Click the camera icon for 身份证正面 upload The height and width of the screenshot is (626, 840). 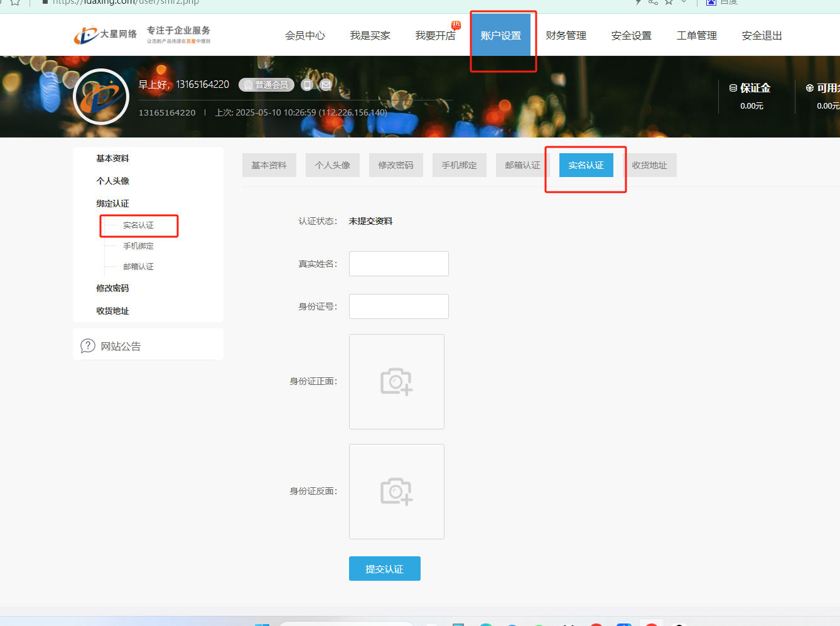tap(396, 382)
